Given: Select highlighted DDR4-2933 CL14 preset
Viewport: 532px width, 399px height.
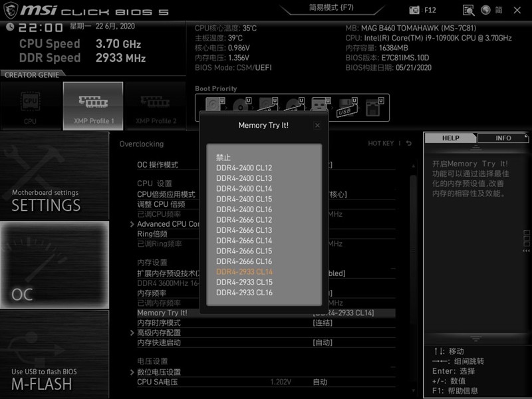Looking at the screenshot, I should click(244, 272).
